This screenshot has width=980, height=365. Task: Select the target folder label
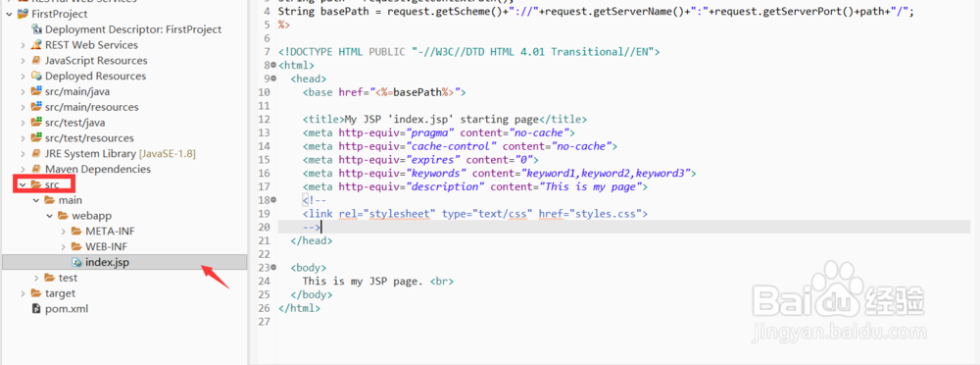click(60, 293)
